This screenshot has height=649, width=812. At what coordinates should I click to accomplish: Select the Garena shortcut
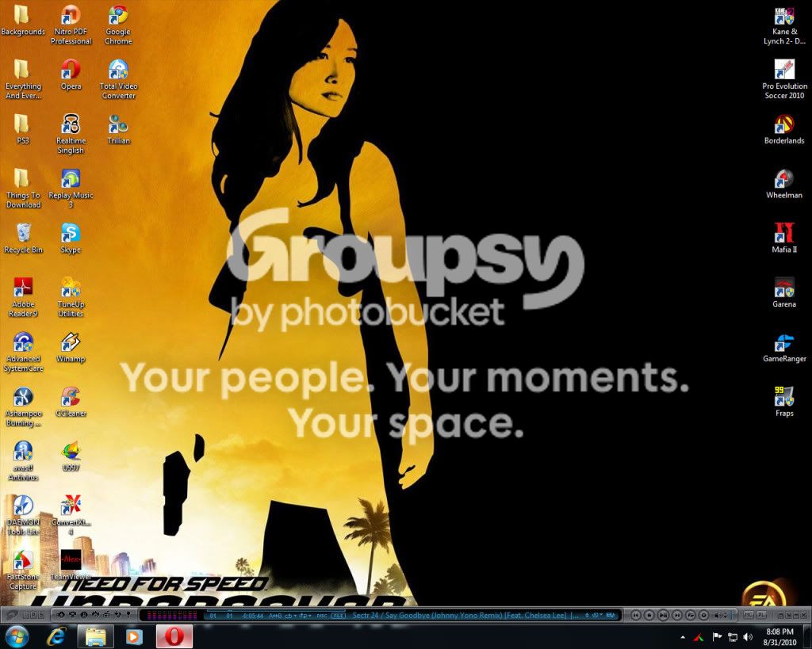click(784, 293)
